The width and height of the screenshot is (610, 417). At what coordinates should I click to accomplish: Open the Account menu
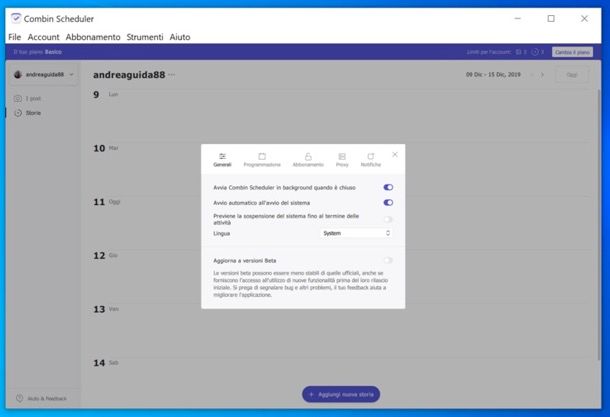[x=43, y=37]
